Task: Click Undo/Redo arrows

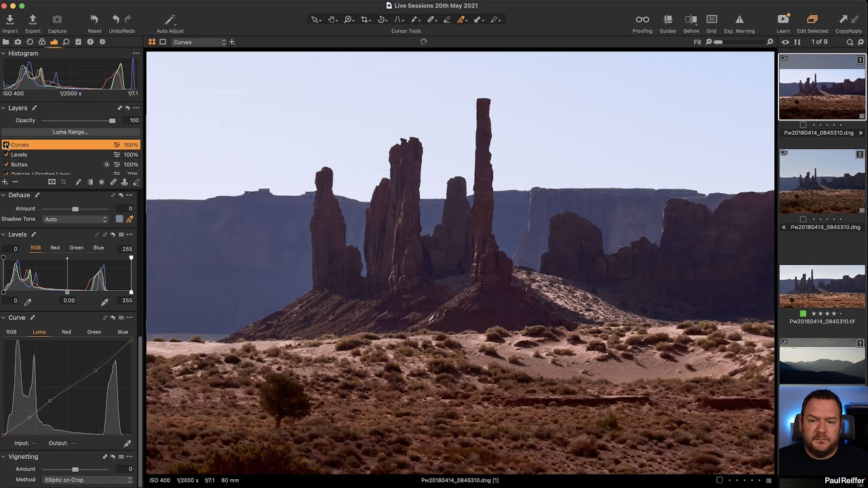Action: pos(121,20)
